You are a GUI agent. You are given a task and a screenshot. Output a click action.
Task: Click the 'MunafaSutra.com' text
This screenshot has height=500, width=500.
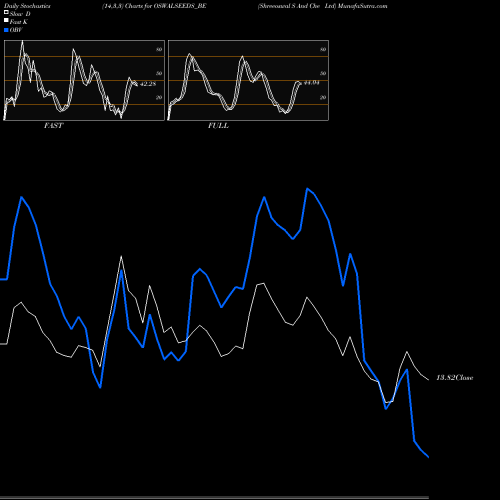[x=362, y=6]
